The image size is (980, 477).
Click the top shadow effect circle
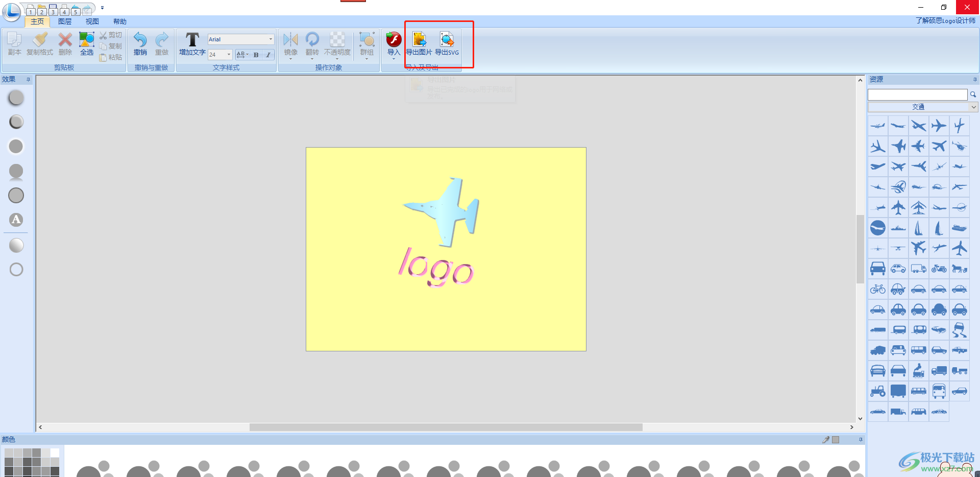point(16,98)
